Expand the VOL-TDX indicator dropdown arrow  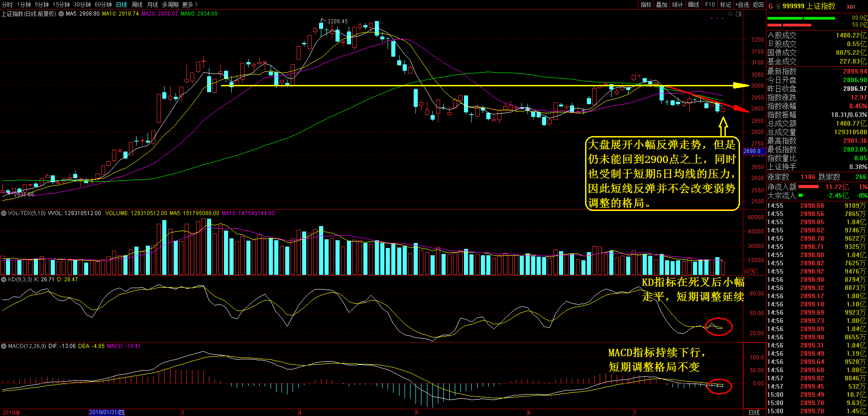[x=4, y=213]
